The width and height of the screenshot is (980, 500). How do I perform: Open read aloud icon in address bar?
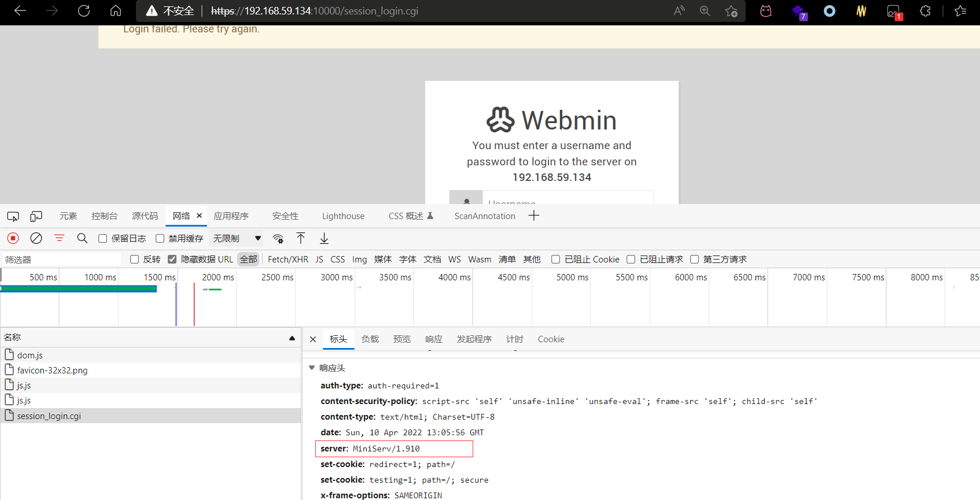pos(679,11)
